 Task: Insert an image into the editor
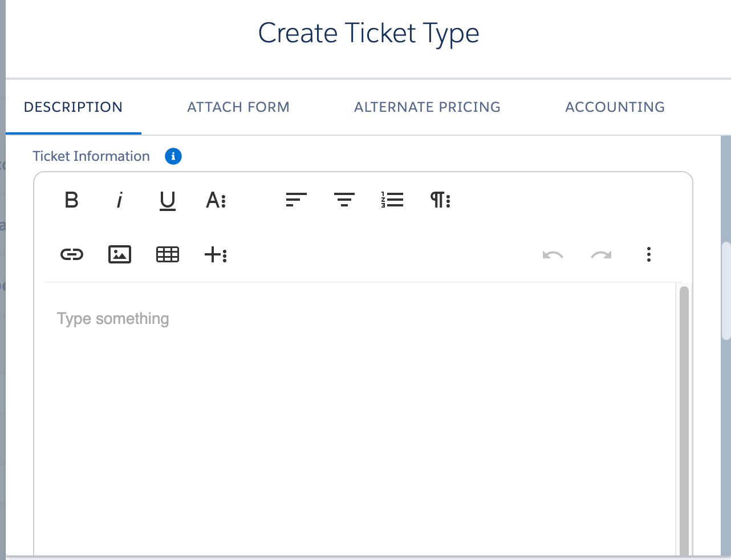(120, 254)
